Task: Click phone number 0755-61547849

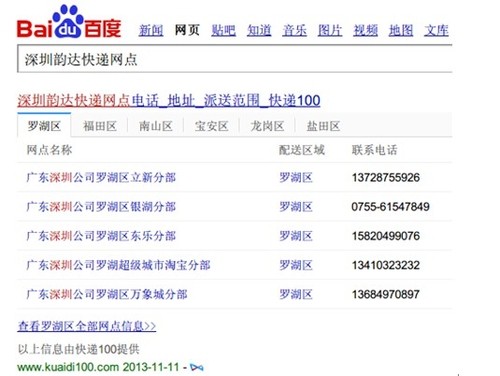Action: 390,207
